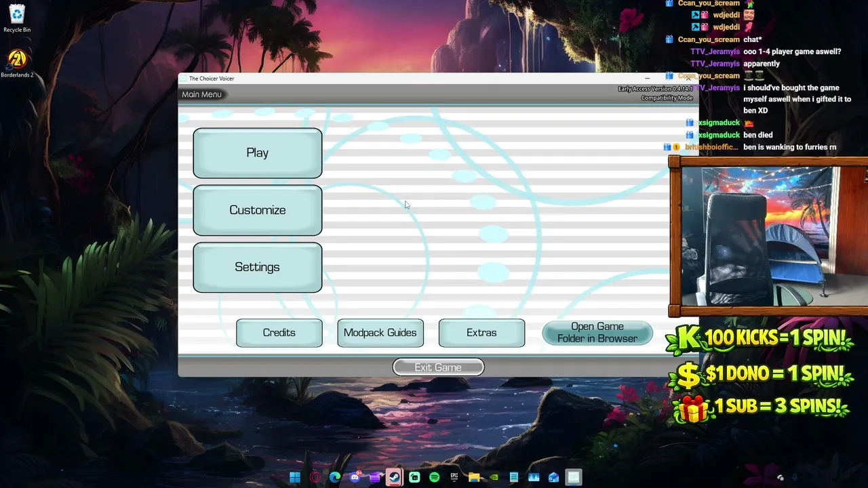Open the Recycle Bin desktop icon
Viewport: 868px width, 488px height.
coord(17,18)
